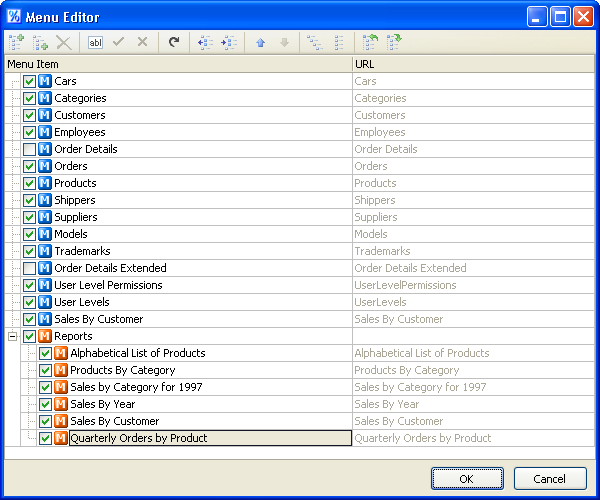The height and width of the screenshot is (500, 600).
Task: Click the abl Rename icon
Action: pyautogui.click(x=95, y=42)
